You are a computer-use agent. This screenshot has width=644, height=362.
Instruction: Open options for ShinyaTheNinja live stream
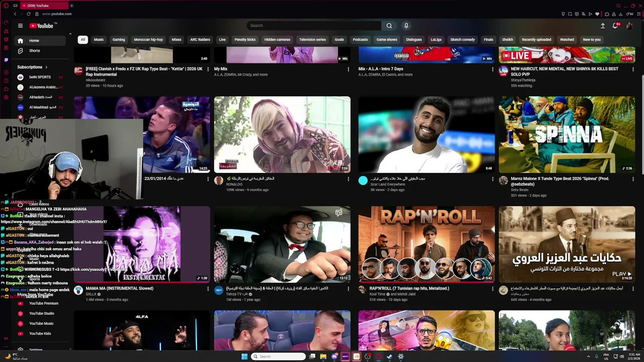(633, 69)
